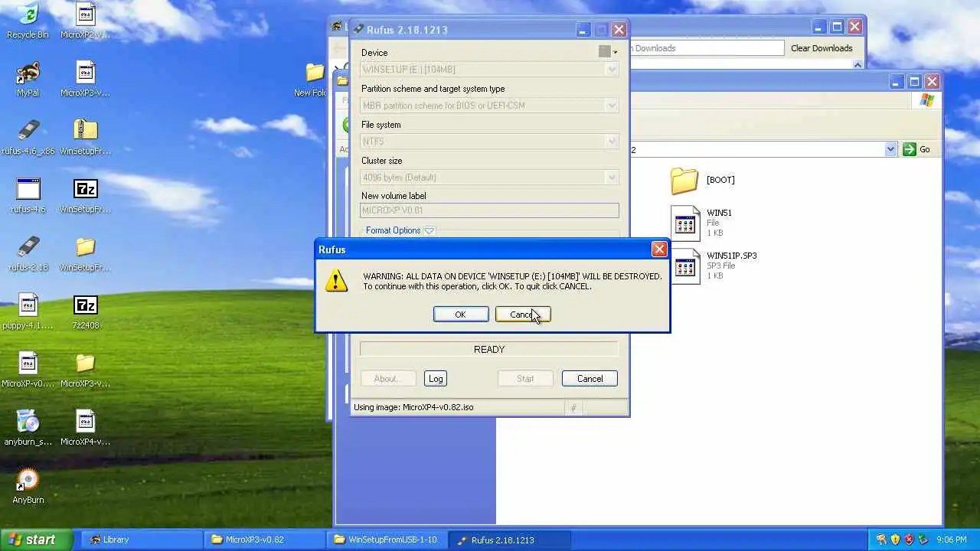Click OK in the Rufus warning dialog

[461, 315]
